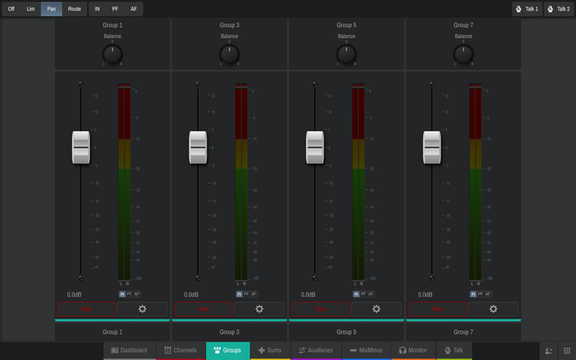The width and height of the screenshot is (576, 360).
Task: Open the Group 1 settings gear
Action: pos(142,309)
